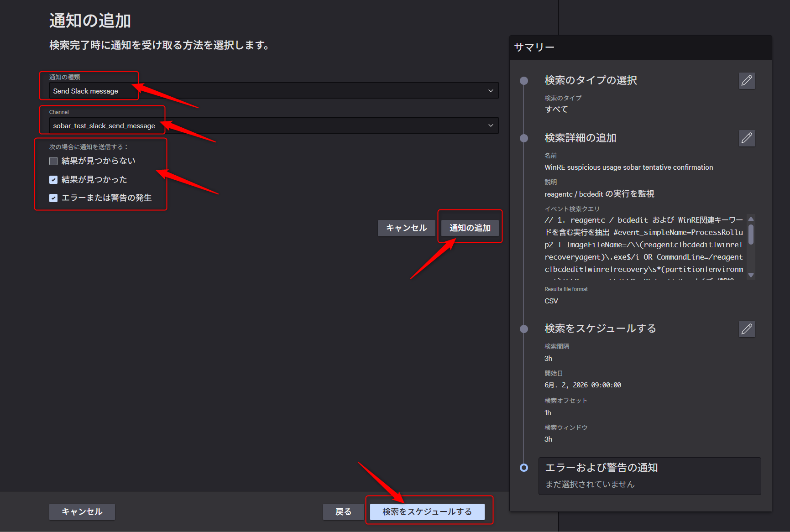Edit the 検索をスケジュールする step
Image resolution: width=790 pixels, height=532 pixels.
coord(747,329)
